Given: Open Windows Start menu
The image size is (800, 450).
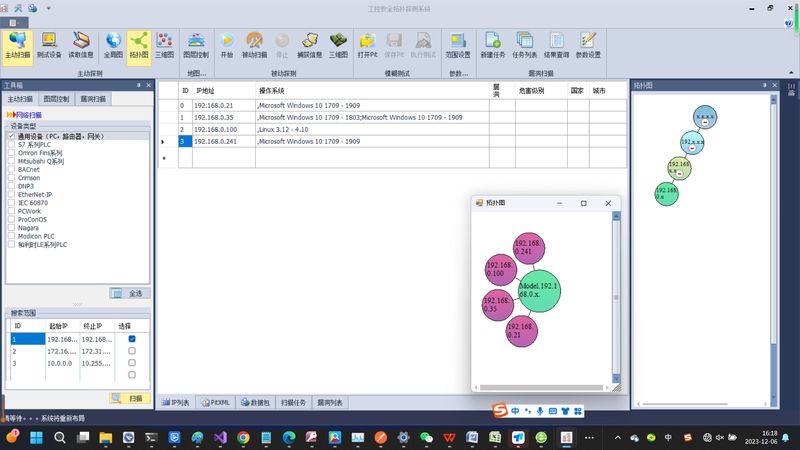Looking at the screenshot, I should point(36,437).
